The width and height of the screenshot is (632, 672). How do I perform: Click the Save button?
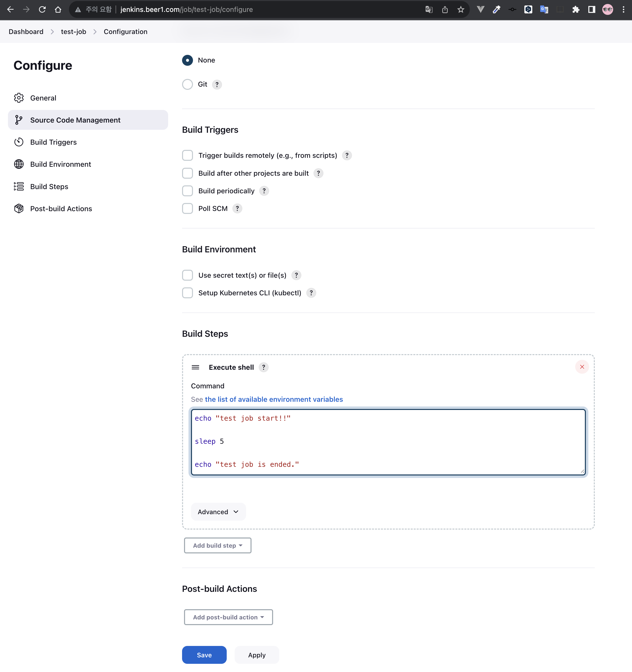pos(204,655)
